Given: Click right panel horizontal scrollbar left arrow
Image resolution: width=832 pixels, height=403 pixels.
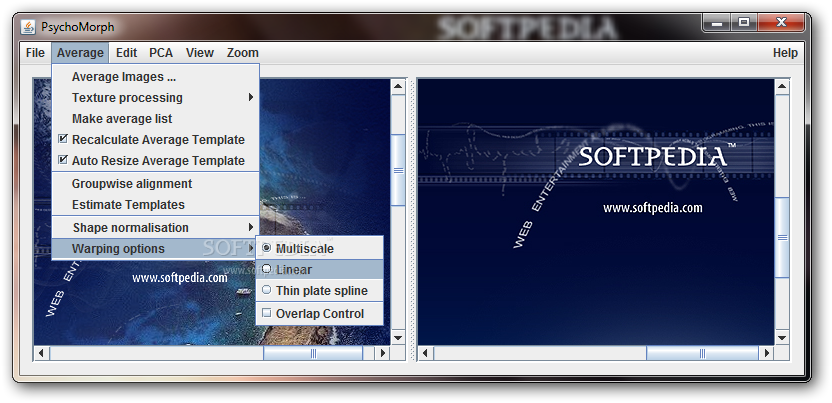Looking at the screenshot, I should tap(426, 353).
